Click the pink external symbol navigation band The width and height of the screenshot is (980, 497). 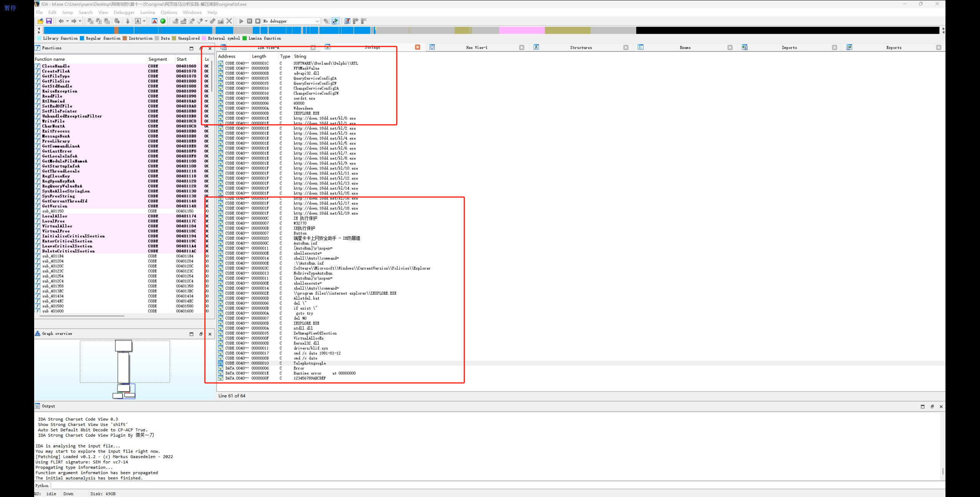[521, 30]
